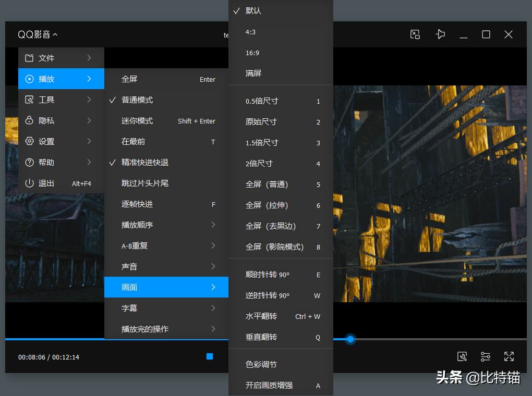Toggle 精准快进快退 option
This screenshot has height=396, width=532.
(x=146, y=162)
